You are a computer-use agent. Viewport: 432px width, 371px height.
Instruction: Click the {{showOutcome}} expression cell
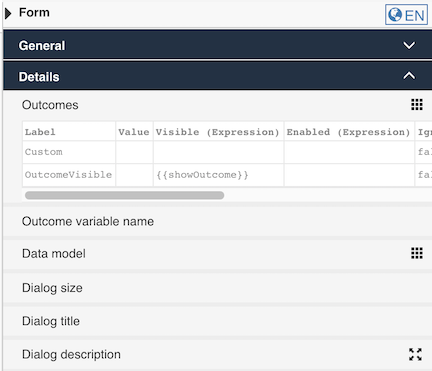[x=218, y=175]
